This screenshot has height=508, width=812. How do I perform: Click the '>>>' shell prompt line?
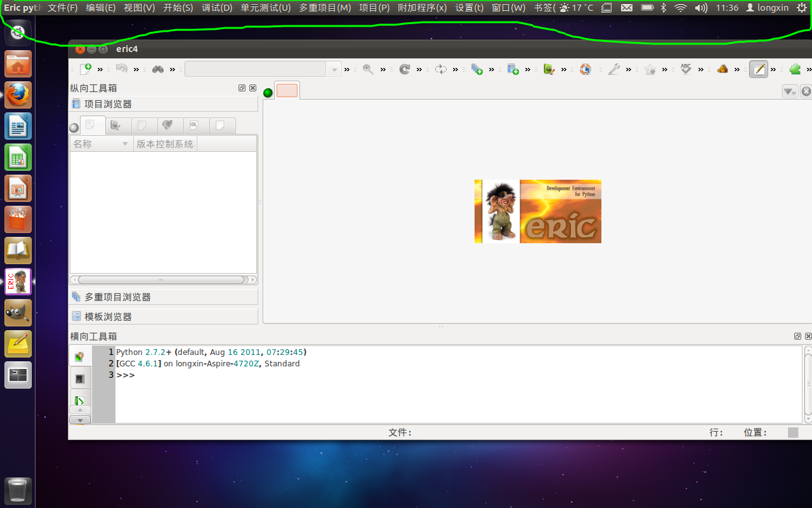tap(126, 375)
